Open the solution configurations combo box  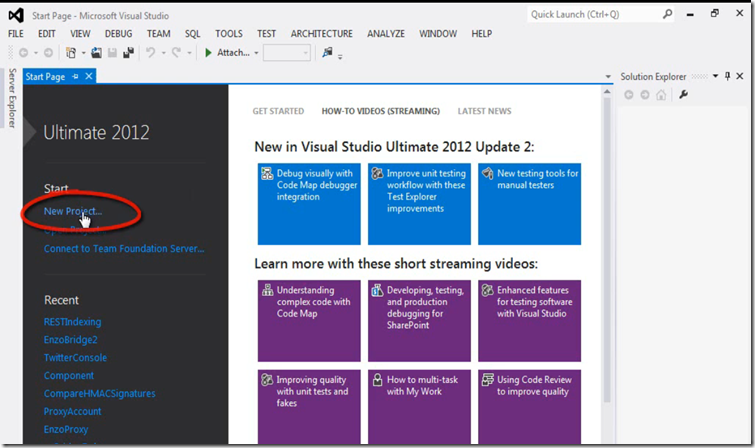pos(286,53)
